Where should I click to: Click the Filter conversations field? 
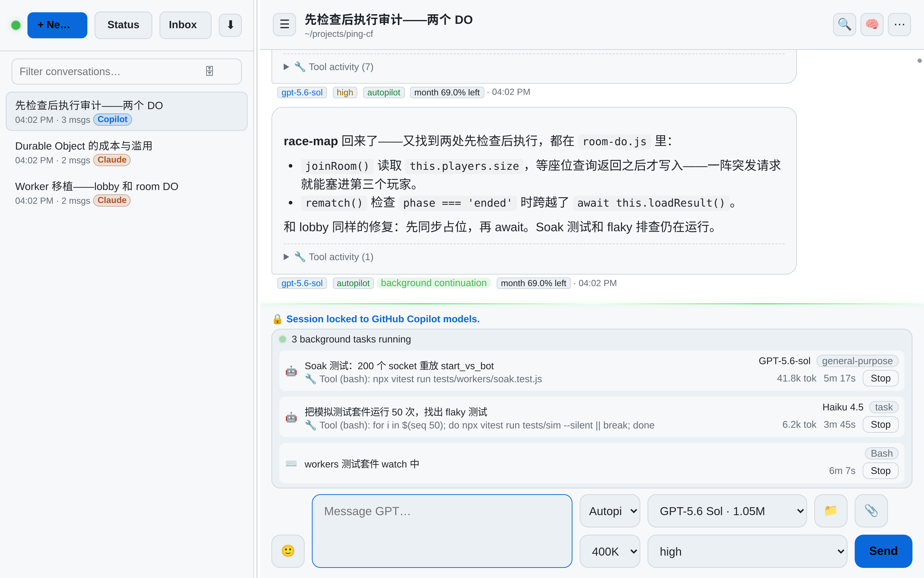[126, 72]
